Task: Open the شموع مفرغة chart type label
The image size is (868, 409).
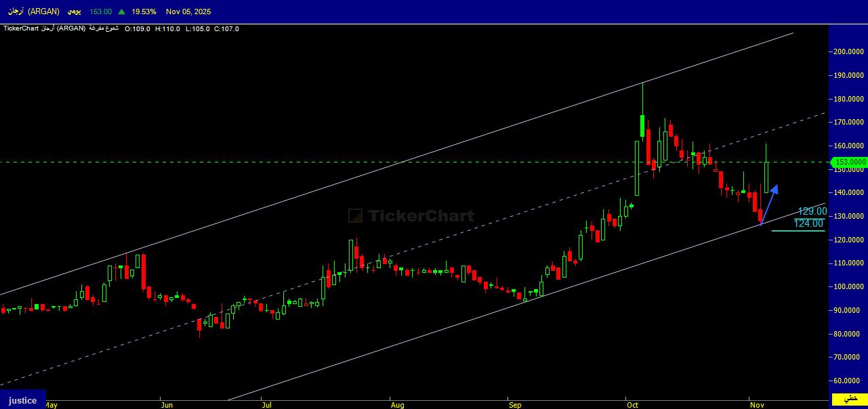Action: tap(104, 28)
